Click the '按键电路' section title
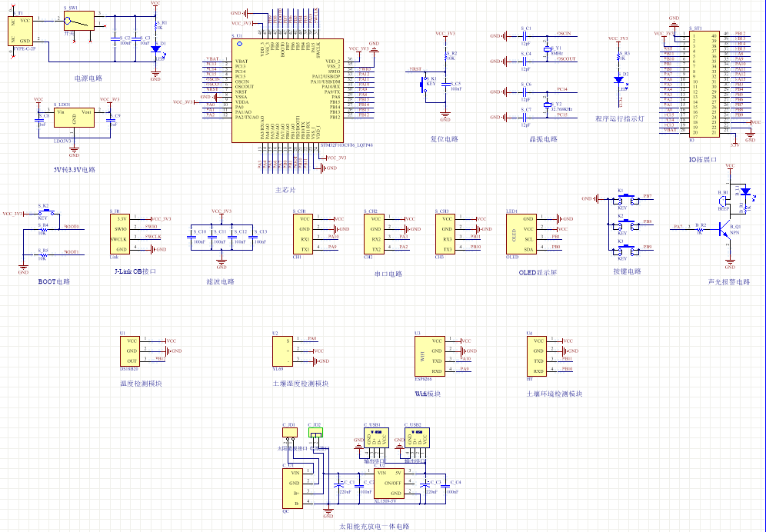 pos(628,271)
